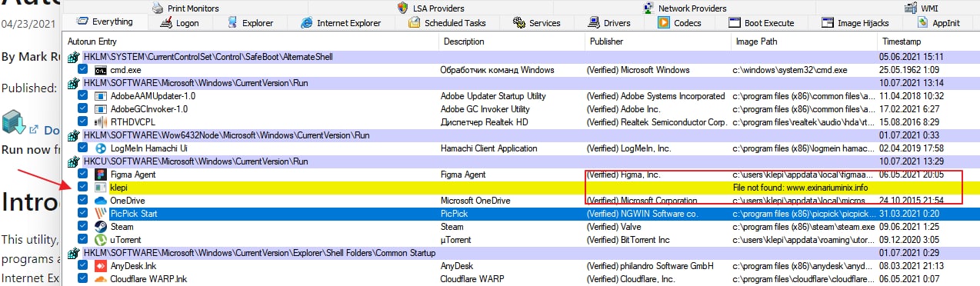
Task: Click the Cloudflare WARP.lnk icon
Action: tap(100, 278)
